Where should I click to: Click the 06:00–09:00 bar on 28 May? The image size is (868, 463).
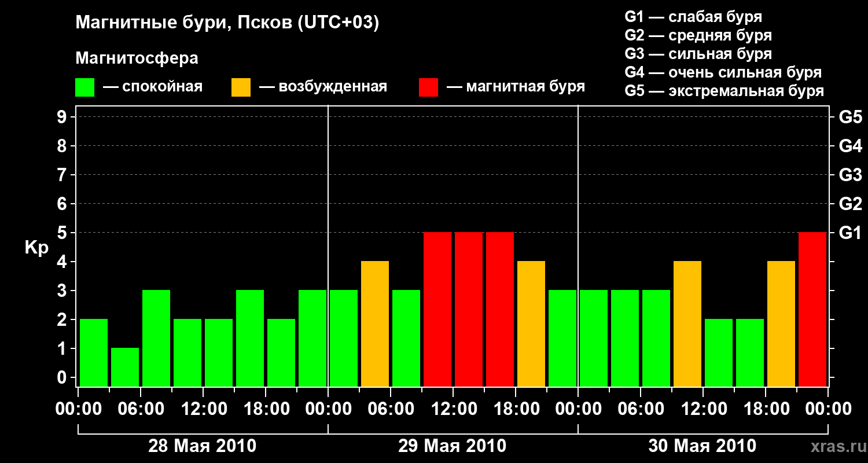(156, 338)
